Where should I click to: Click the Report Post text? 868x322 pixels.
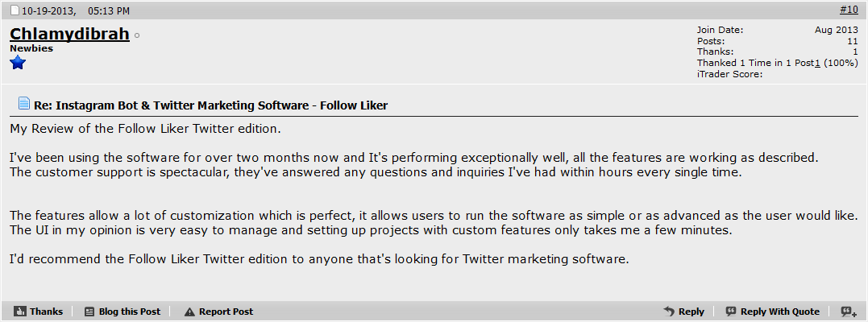pos(226,312)
